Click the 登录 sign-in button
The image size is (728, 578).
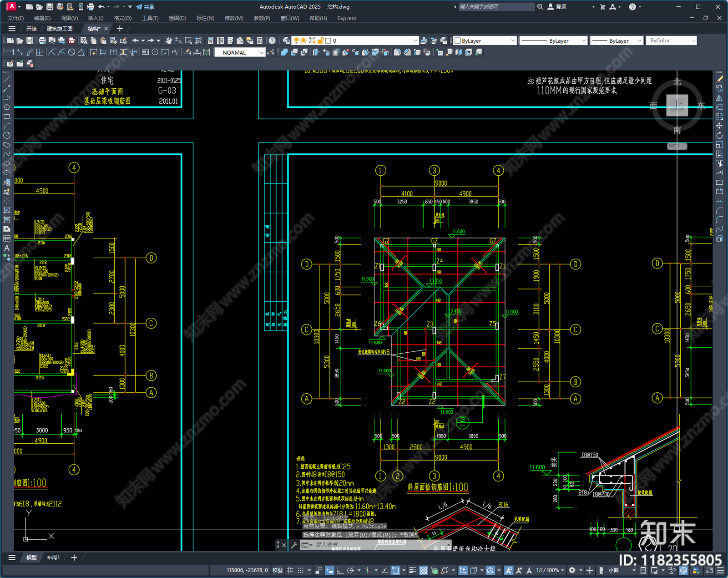click(557, 7)
